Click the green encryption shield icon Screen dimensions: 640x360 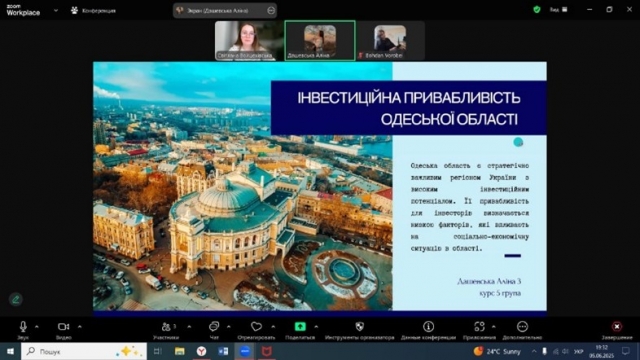[537, 9]
